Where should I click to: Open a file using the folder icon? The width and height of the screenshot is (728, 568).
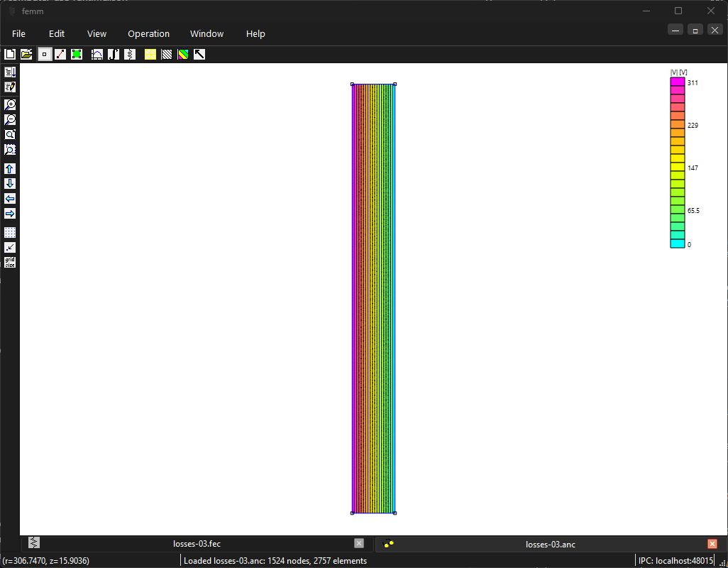tap(26, 55)
